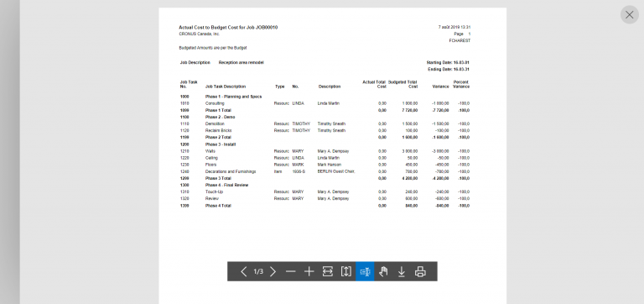Click 'Phase 3 Total' row label
The image size is (644, 304).
[218, 179]
